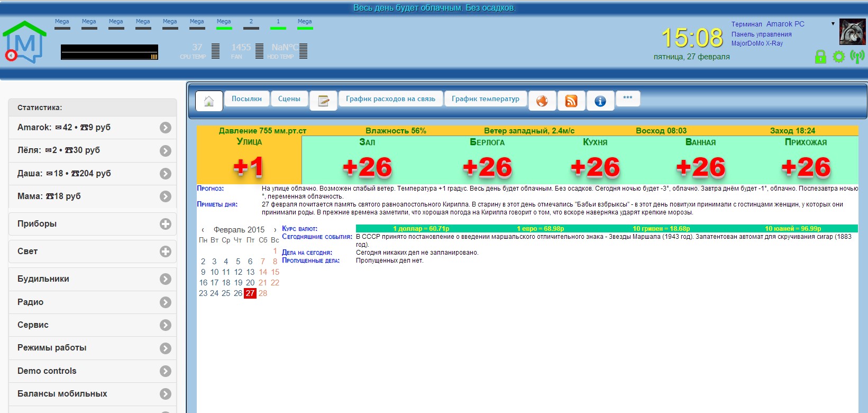The height and width of the screenshot is (413, 868).
Task: Open the Режимы работы menu item
Action: 93,348
